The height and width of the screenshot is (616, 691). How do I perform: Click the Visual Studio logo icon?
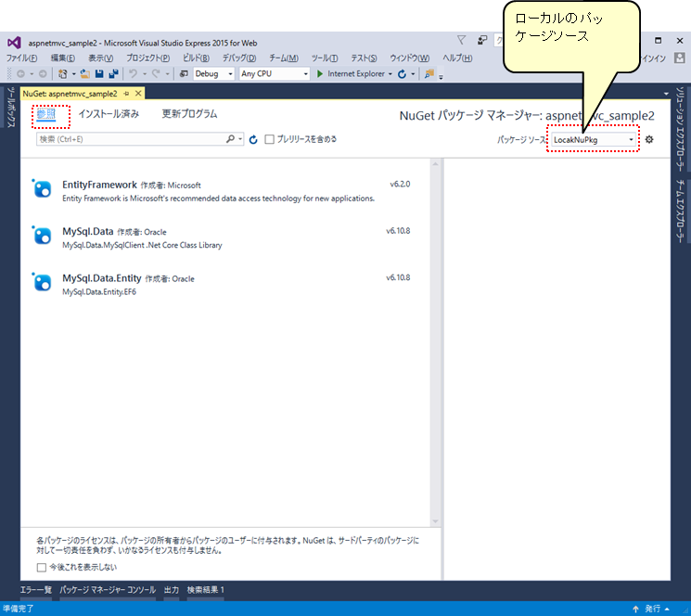click(14, 43)
